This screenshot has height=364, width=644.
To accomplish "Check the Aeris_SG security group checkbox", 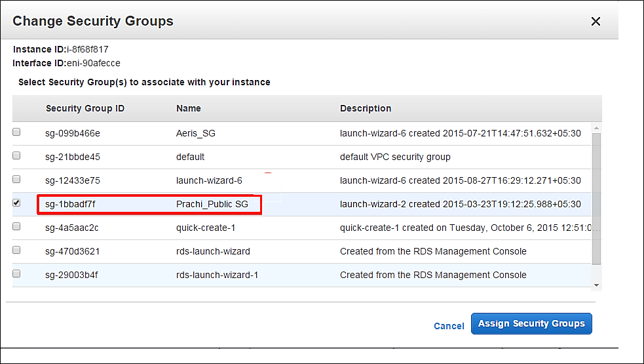I will coord(17,132).
